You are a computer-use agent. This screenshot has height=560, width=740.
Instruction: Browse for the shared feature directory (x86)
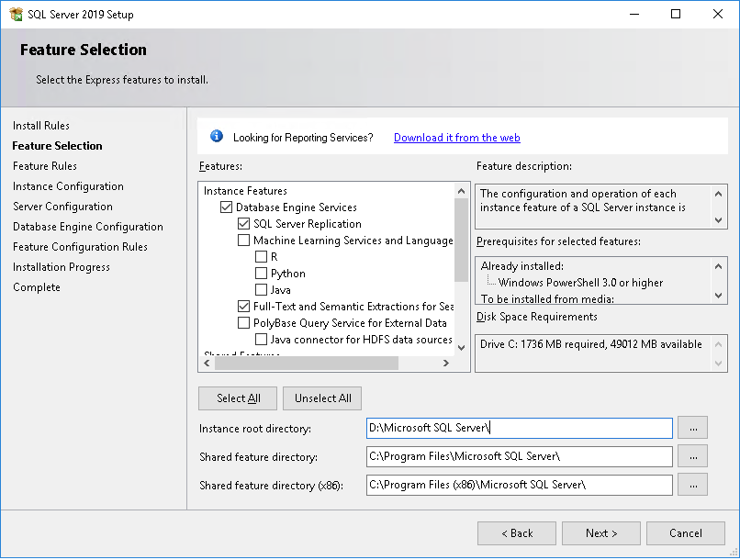692,485
